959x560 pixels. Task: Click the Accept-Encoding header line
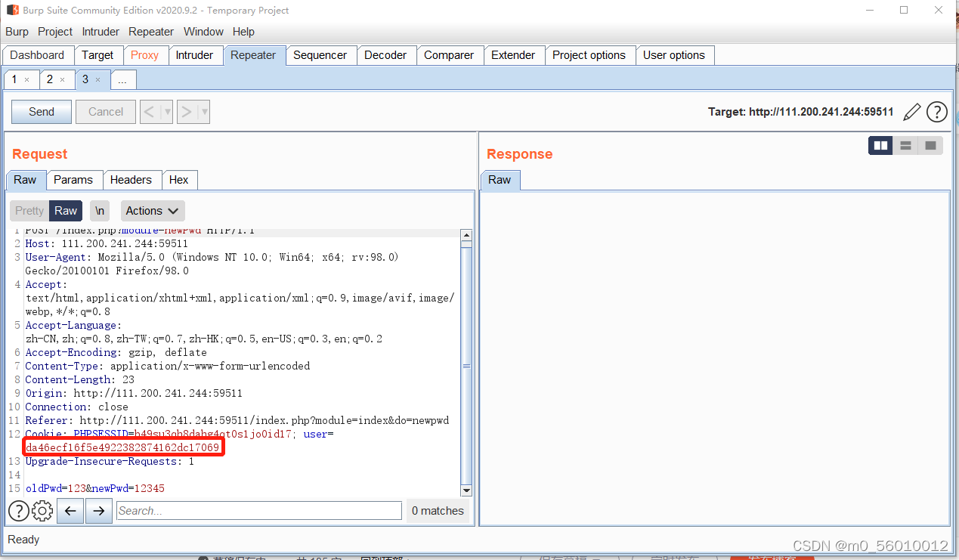pyautogui.click(x=116, y=353)
